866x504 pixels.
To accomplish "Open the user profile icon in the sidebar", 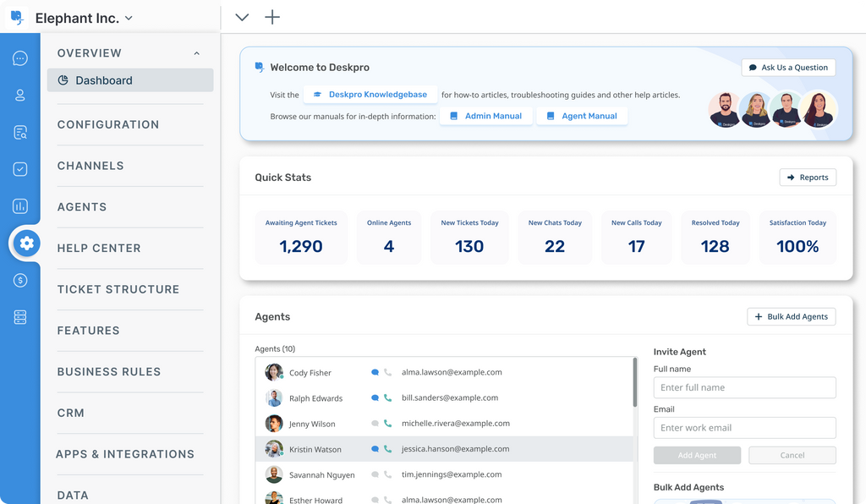I will [x=20, y=96].
